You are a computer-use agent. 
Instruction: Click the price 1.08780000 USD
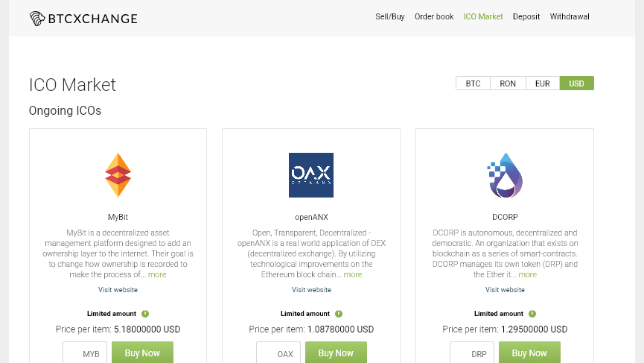tap(340, 329)
